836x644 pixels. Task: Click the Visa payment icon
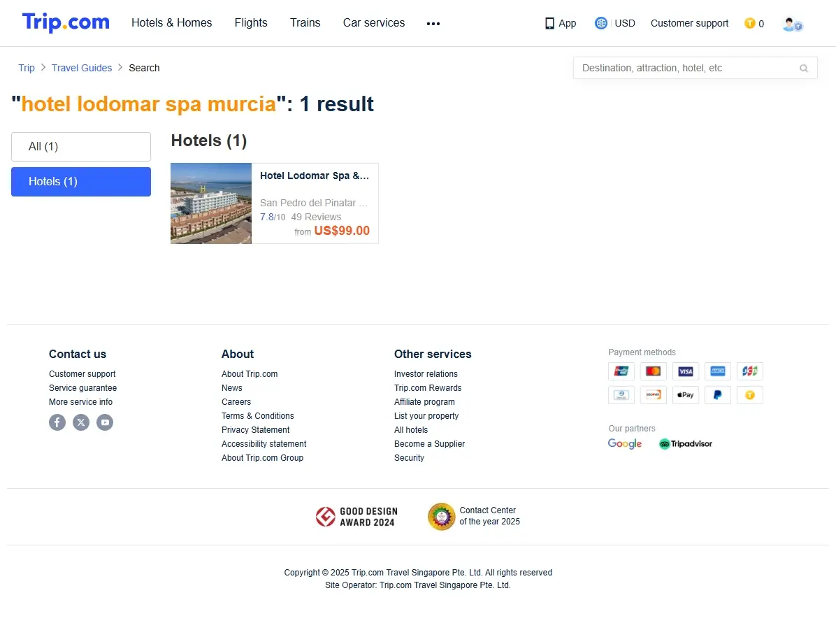(x=686, y=371)
